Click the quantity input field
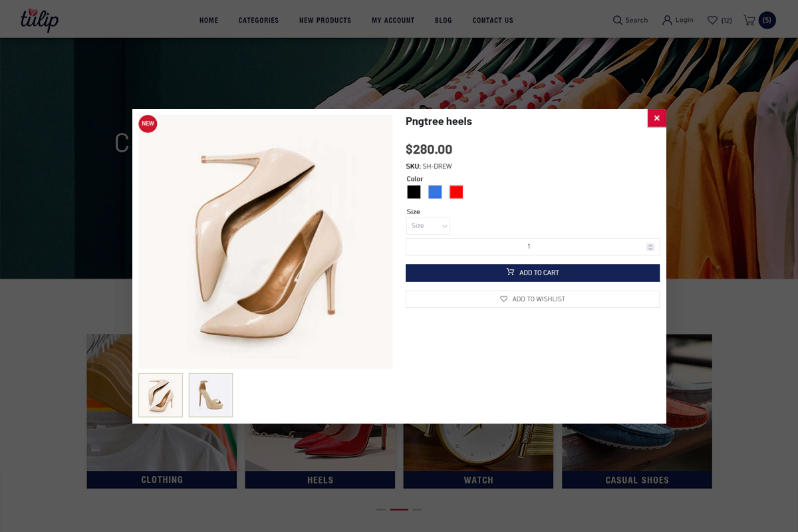The width and height of the screenshot is (798, 532). (533, 247)
